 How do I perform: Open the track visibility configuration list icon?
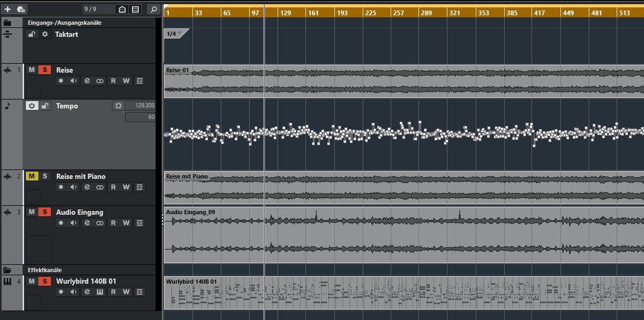(x=136, y=9)
